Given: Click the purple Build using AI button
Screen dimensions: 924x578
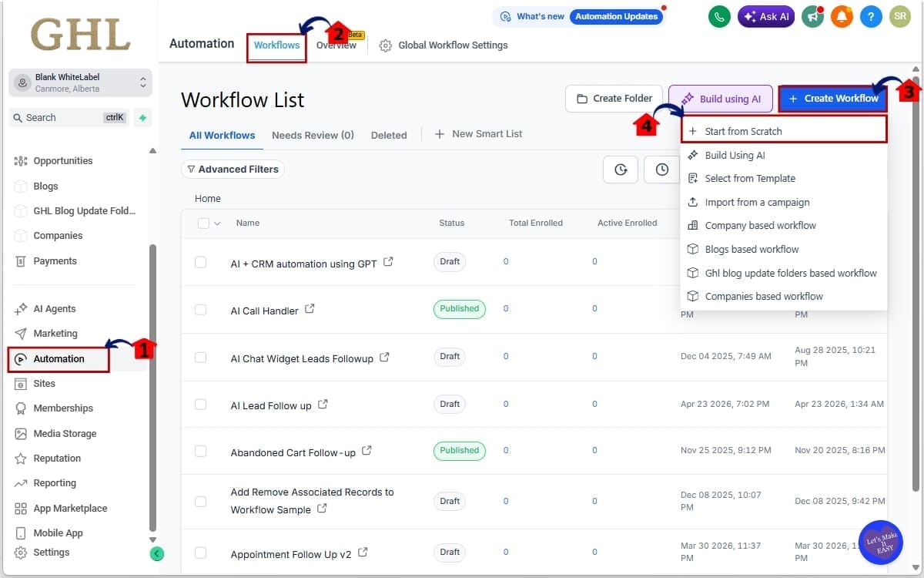Looking at the screenshot, I should [721, 99].
